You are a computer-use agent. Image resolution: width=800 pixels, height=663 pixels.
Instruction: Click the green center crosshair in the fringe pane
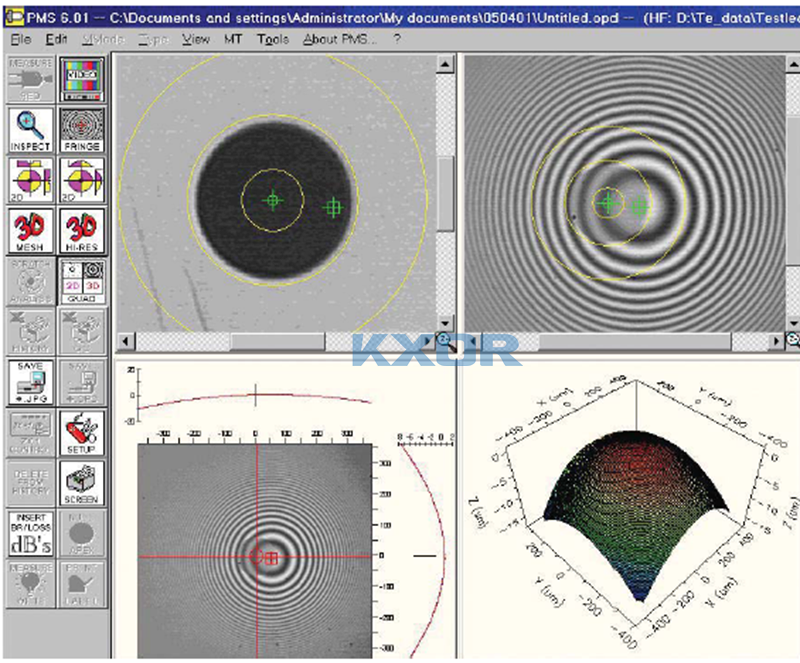(x=608, y=203)
